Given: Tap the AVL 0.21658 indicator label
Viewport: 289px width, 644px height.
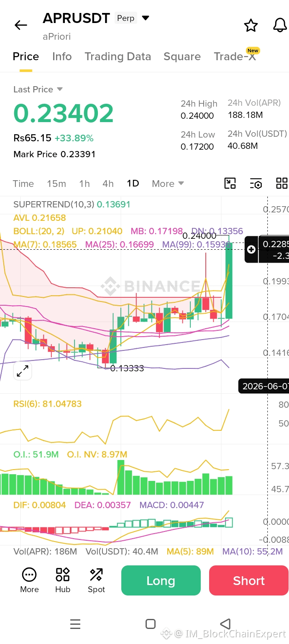Looking at the screenshot, I should pos(39,218).
